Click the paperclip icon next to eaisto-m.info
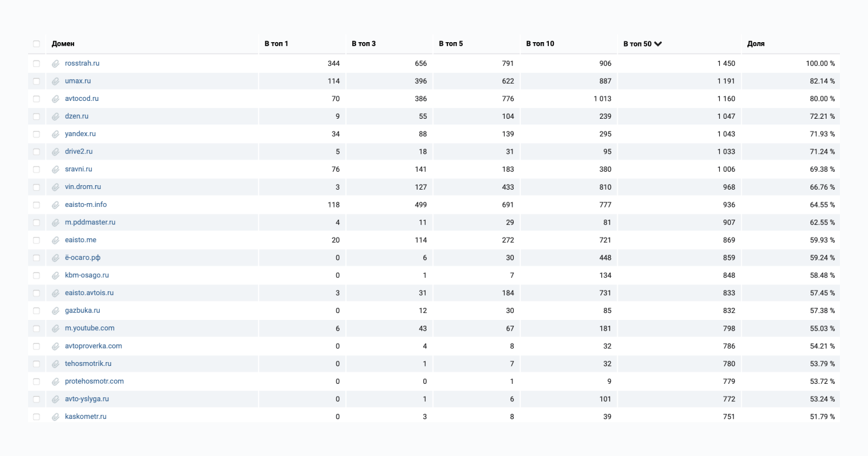 pyautogui.click(x=56, y=205)
